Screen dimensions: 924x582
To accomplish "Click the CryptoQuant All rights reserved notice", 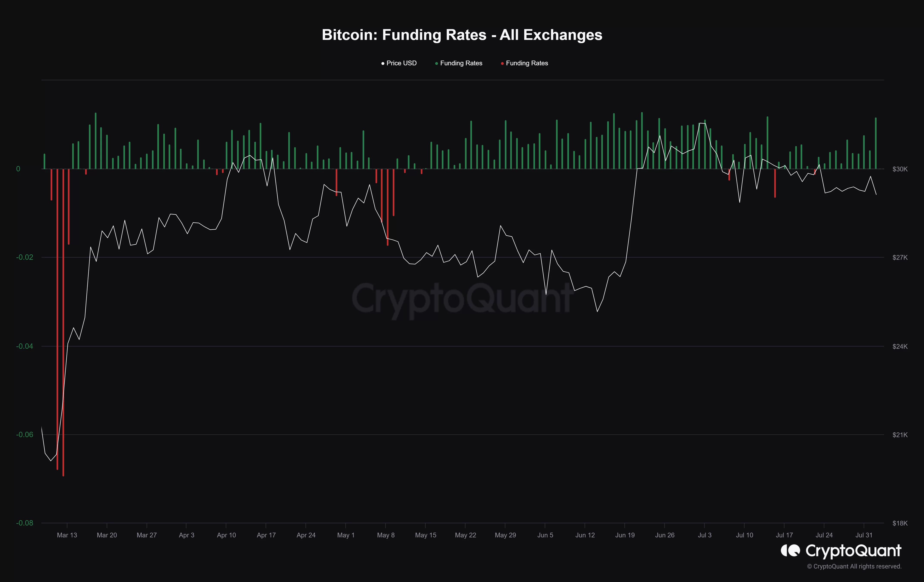I will (854, 566).
